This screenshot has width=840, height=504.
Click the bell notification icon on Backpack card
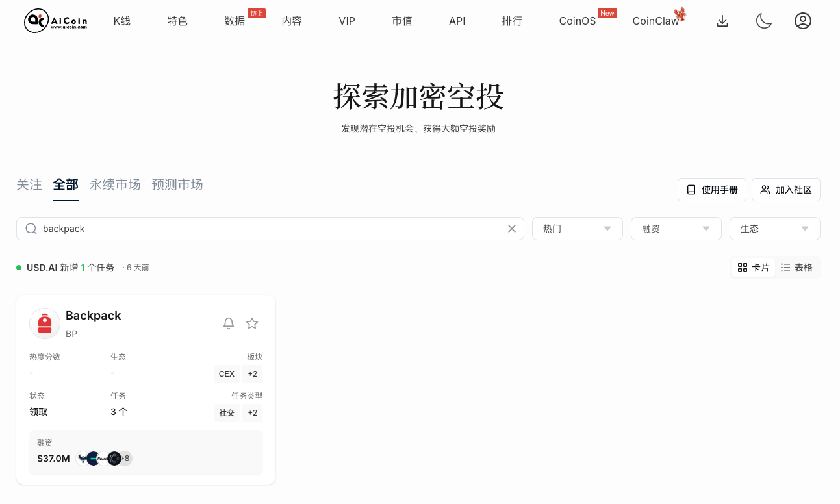229,323
